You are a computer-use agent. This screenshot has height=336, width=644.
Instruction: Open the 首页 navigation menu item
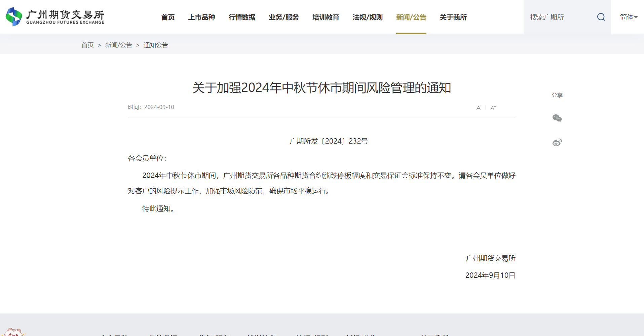click(x=168, y=17)
